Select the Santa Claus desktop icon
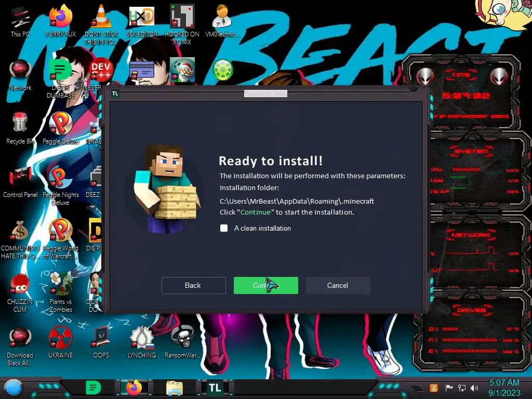This screenshot has height=399, width=532. 182,70
